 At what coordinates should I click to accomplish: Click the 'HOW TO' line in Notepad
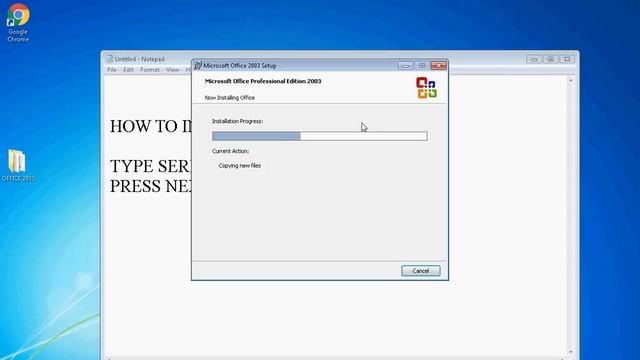pyautogui.click(x=151, y=126)
